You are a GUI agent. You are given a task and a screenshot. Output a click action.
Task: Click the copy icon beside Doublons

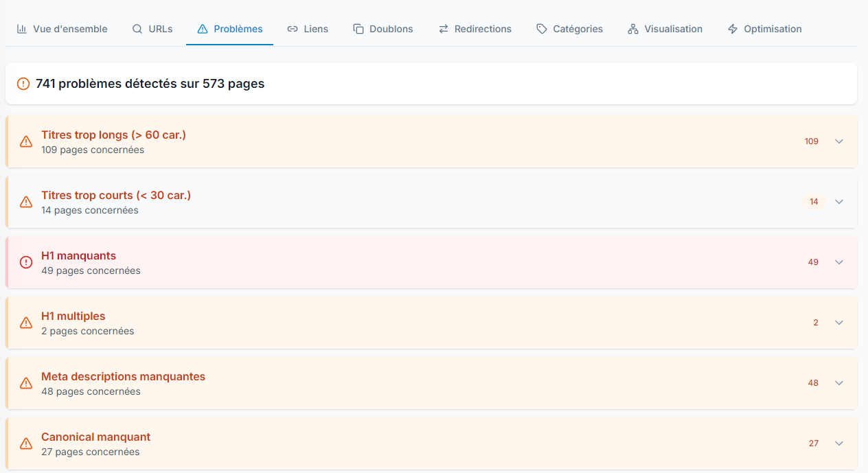(x=358, y=29)
